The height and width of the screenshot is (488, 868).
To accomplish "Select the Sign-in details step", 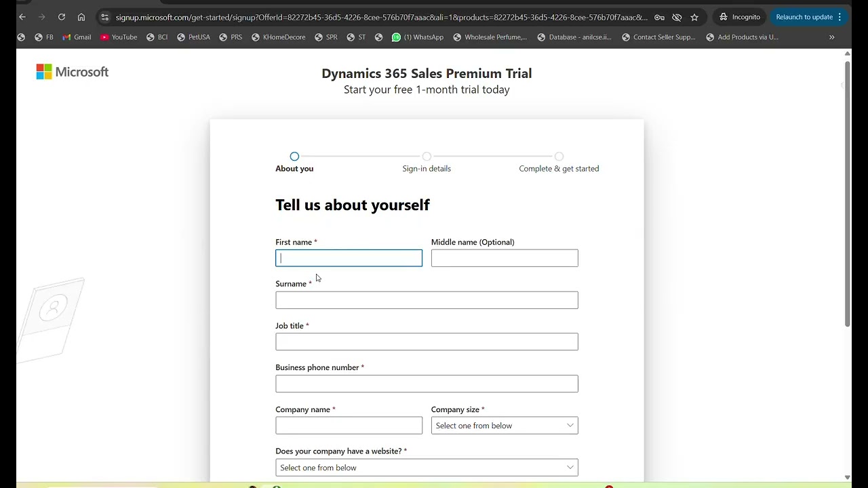I will (427, 163).
